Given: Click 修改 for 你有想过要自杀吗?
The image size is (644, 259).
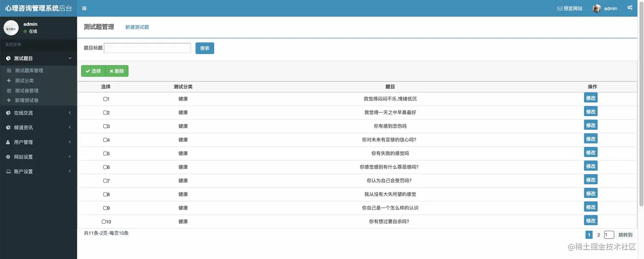Looking at the screenshot, I should tap(591, 221).
